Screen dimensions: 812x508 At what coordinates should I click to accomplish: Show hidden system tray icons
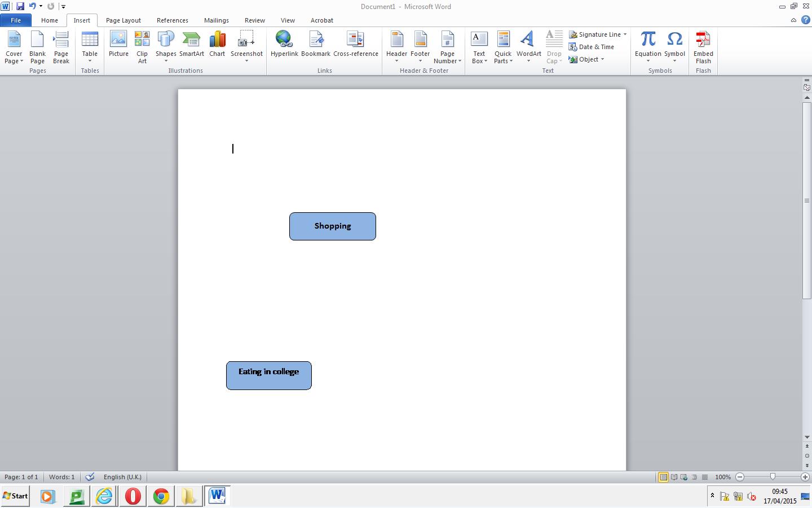712,496
